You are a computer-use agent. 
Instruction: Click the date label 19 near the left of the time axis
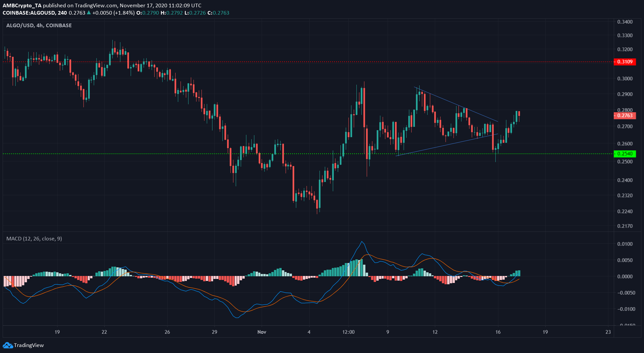tap(57, 332)
